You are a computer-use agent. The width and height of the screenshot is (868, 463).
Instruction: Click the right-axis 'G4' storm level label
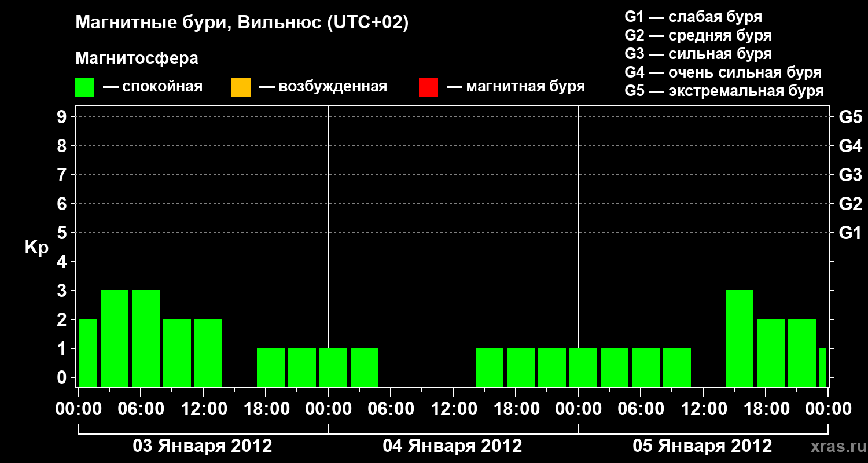851,146
